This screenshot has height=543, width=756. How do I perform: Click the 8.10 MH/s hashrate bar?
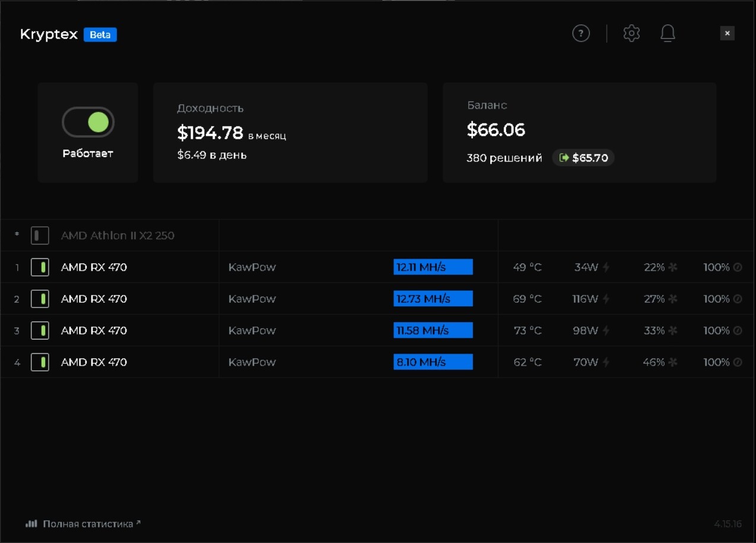coord(433,362)
